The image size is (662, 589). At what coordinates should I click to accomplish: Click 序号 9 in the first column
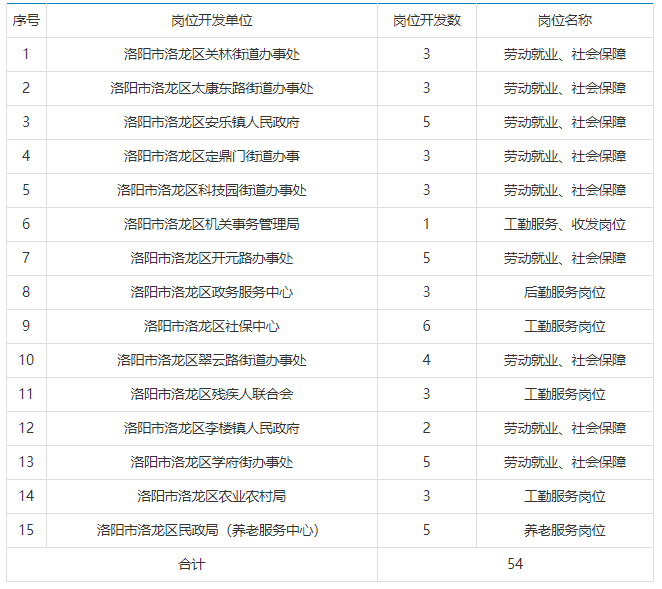pos(26,326)
